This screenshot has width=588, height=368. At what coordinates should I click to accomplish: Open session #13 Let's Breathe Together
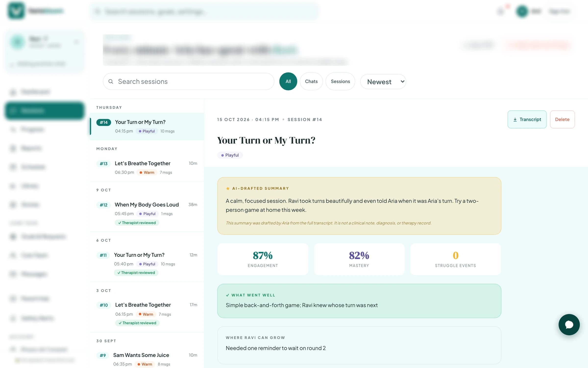(x=147, y=168)
